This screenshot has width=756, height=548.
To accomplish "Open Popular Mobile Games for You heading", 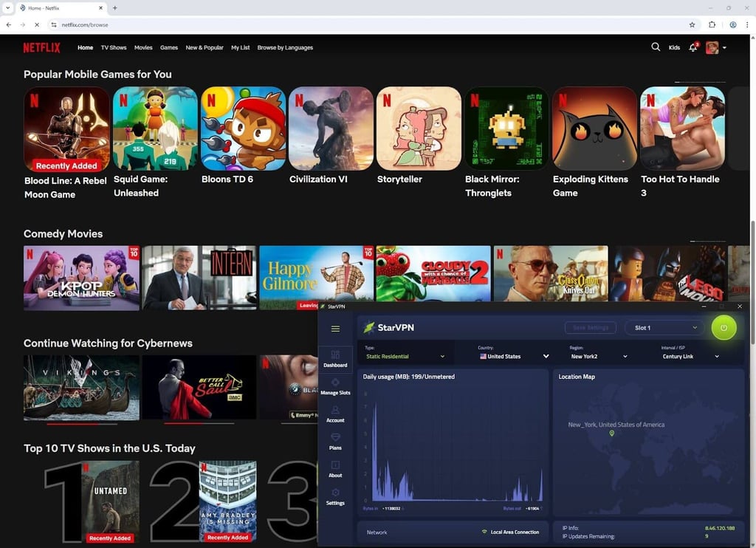I will [x=97, y=75].
